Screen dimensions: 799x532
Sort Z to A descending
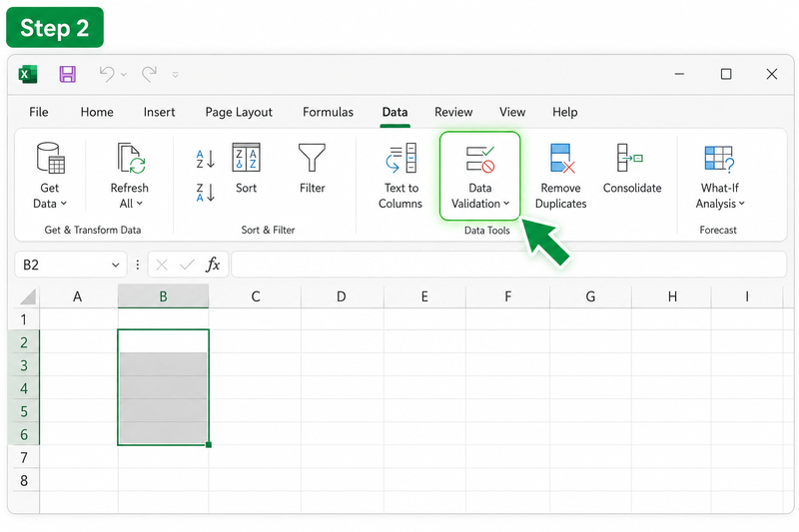click(206, 193)
